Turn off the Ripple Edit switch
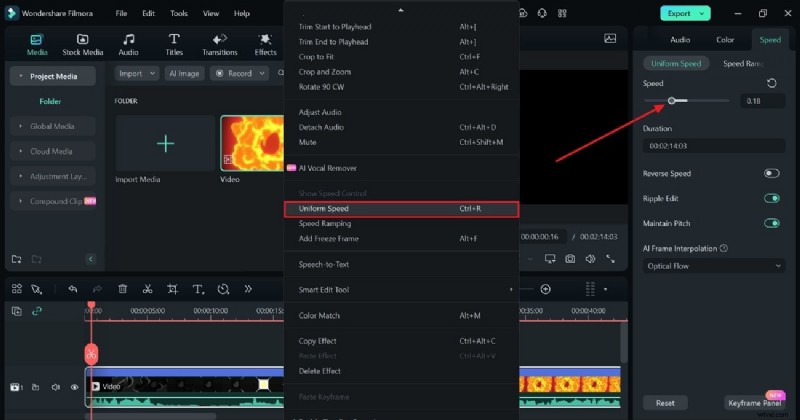Screen dimensions: 800x420 [771, 198]
